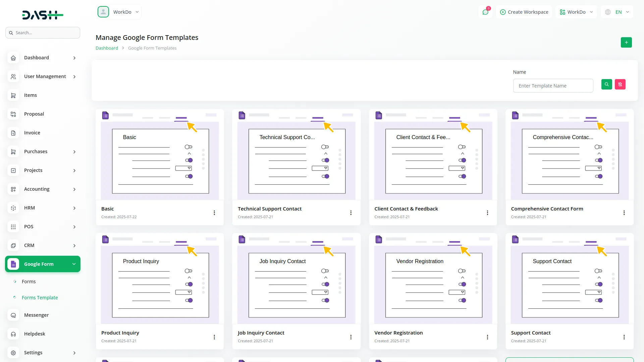The height and width of the screenshot is (362, 644).
Task: Click the Create Workspace button
Action: click(524, 12)
